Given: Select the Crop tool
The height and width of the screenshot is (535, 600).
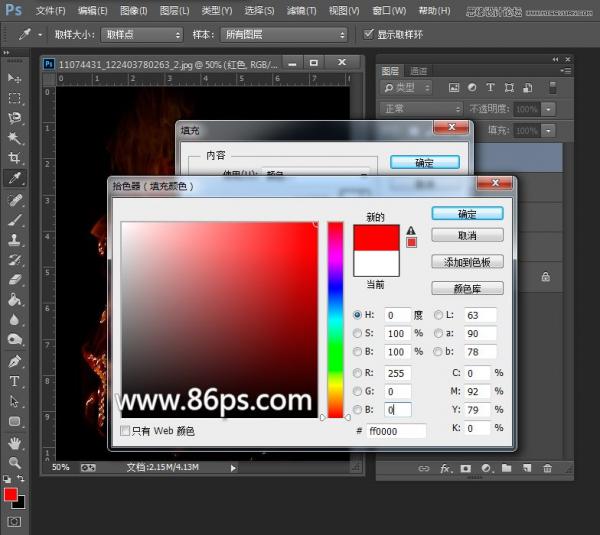Looking at the screenshot, I should click(x=14, y=158).
